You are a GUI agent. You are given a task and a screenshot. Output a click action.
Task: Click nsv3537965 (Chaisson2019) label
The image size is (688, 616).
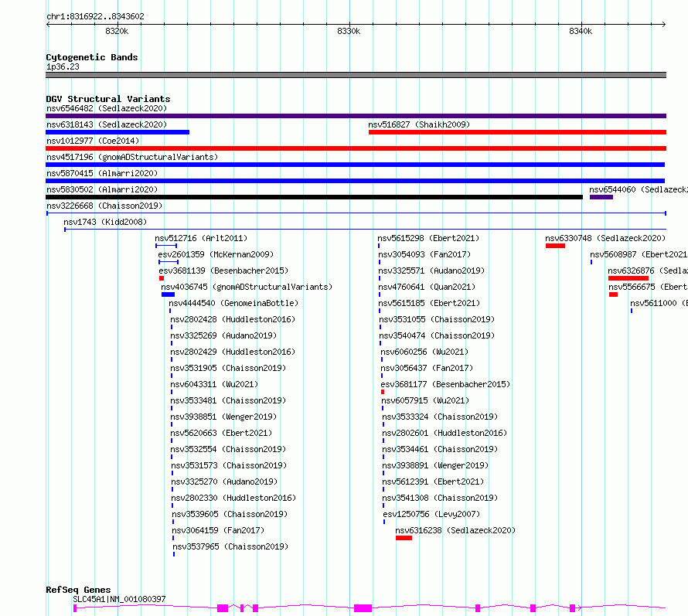(230, 546)
